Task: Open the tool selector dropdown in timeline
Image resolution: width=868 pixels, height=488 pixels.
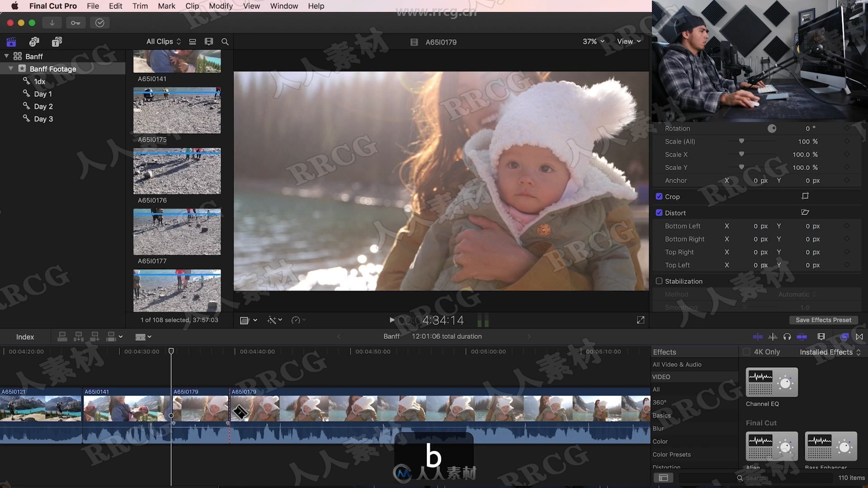Action: pyautogui.click(x=143, y=337)
